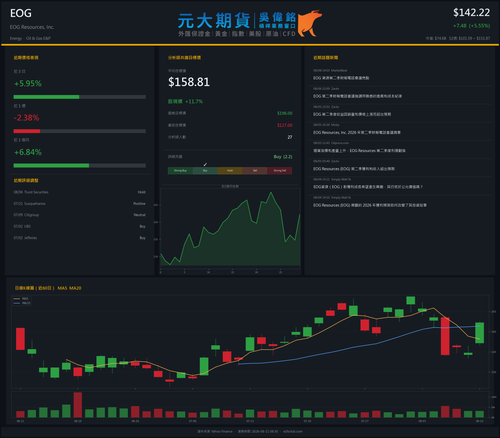Click the MA5 legend entry in candlestick chart
Screen dimensions: 500x438
click(21, 299)
